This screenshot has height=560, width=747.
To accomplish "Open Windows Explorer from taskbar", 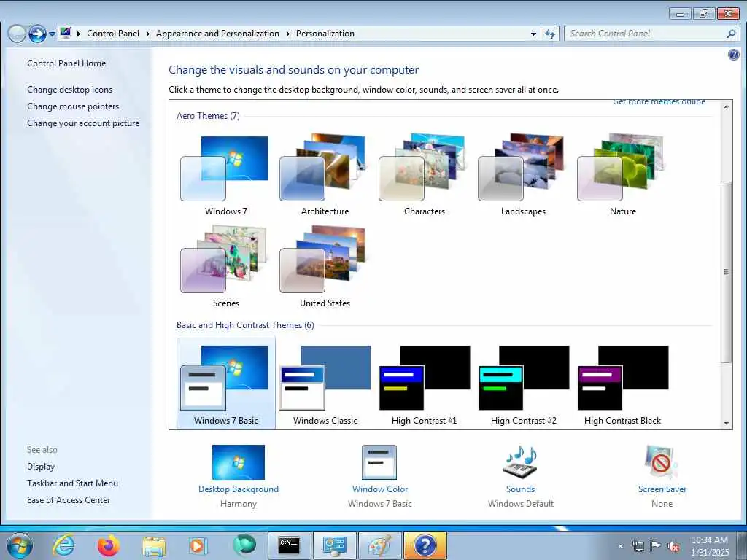I will click(154, 545).
